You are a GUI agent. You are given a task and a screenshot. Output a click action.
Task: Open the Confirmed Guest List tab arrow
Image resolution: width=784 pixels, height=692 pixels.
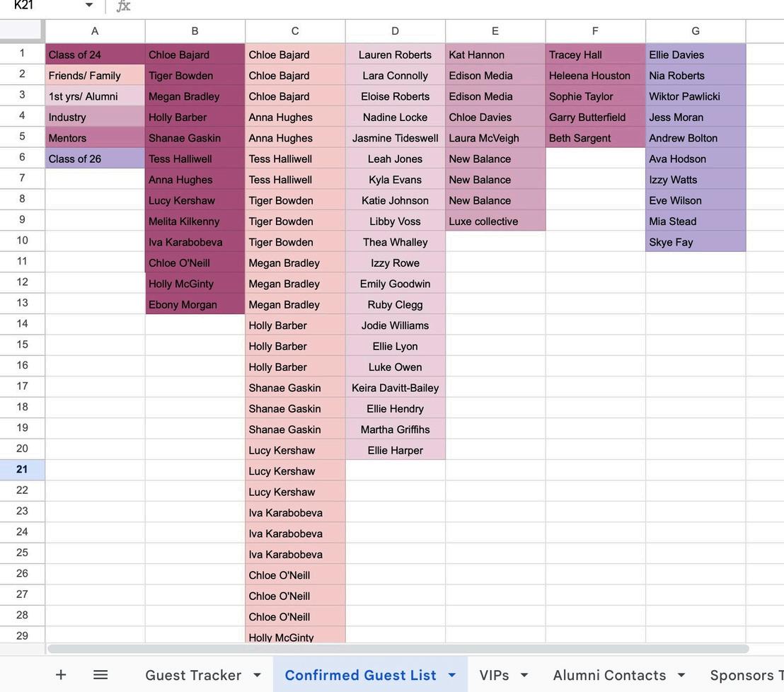coord(451,676)
